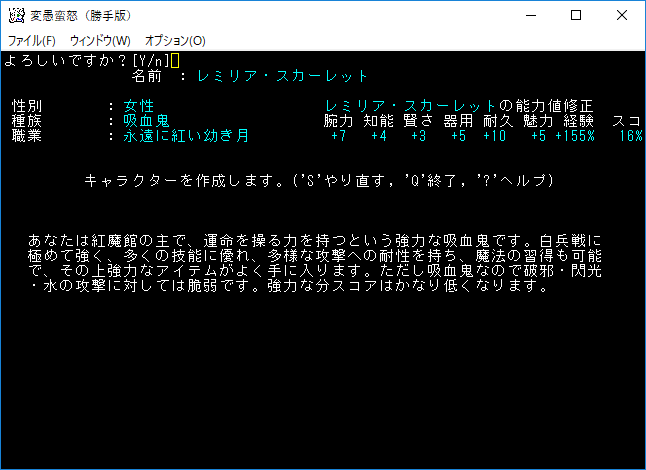Click the +155% experience value
Viewport: 646px width, 470px height.
[x=578, y=135]
